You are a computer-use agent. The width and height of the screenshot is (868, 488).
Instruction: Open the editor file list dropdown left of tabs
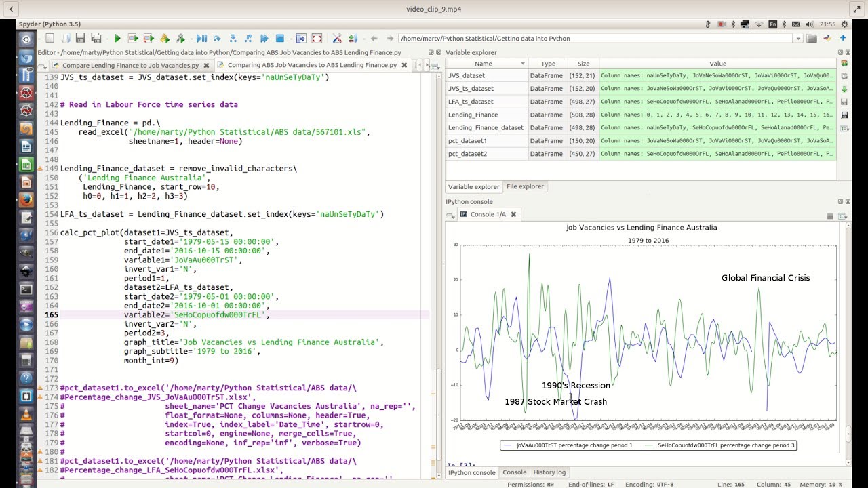coord(45,66)
